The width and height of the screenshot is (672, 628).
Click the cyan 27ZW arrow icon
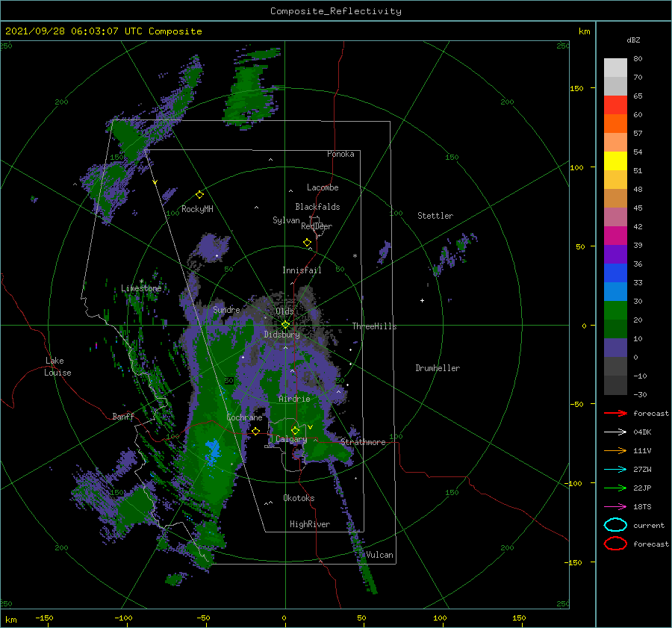coord(615,469)
